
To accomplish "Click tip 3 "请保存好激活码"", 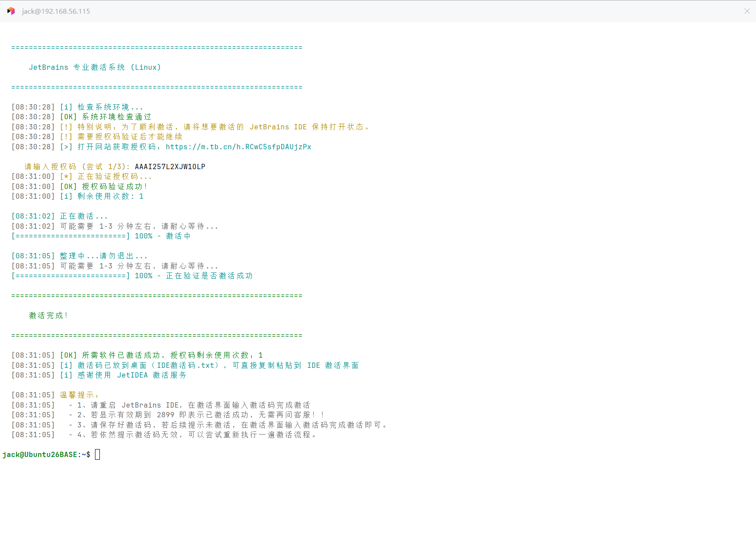I will coord(233,425).
